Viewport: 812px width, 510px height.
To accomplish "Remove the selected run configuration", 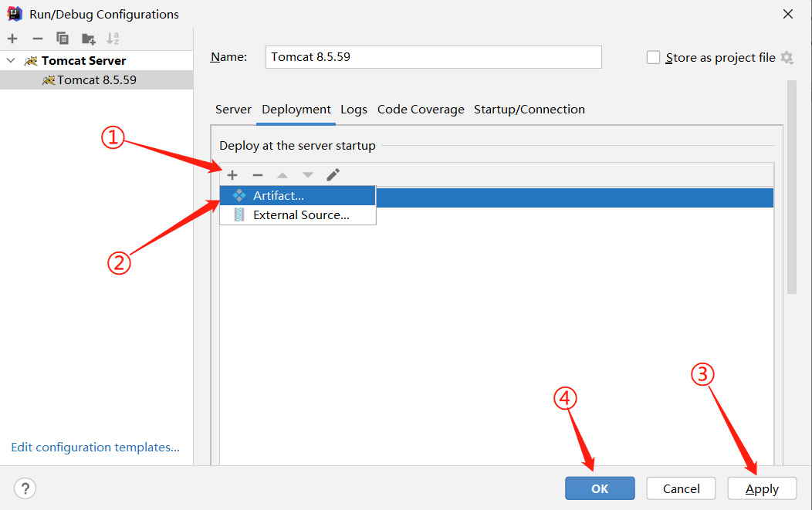I will pyautogui.click(x=37, y=39).
